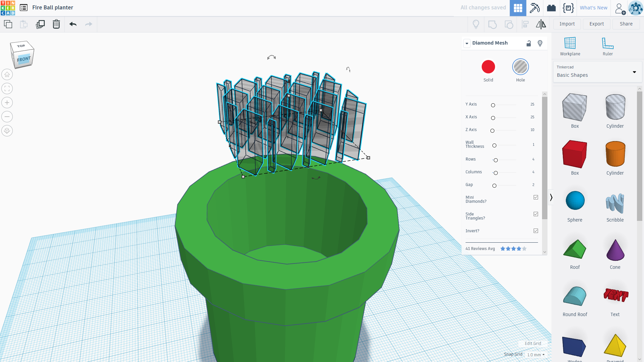Click Home view button
The width and height of the screenshot is (644, 362).
tap(7, 74)
